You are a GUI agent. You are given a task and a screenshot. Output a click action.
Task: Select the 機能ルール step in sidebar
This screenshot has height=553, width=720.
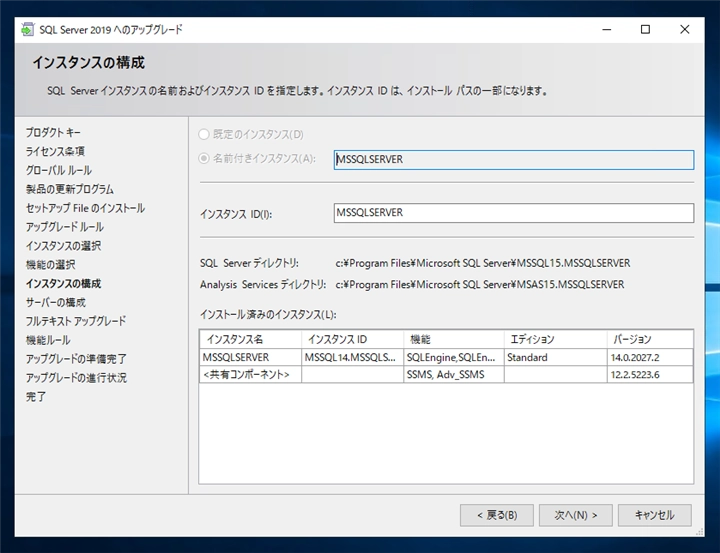tap(48, 340)
